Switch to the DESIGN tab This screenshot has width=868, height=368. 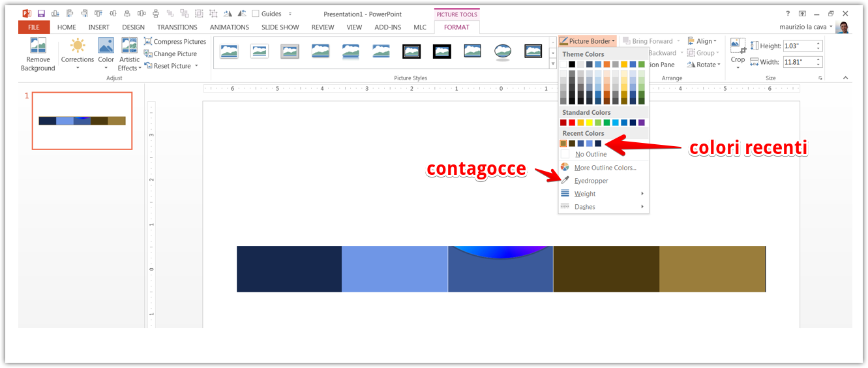coord(133,27)
